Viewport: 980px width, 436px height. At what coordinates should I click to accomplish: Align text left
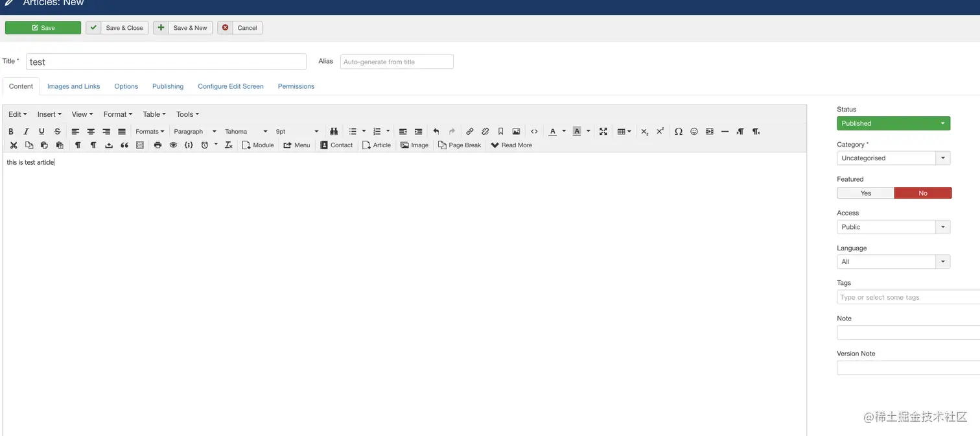pyautogui.click(x=76, y=132)
